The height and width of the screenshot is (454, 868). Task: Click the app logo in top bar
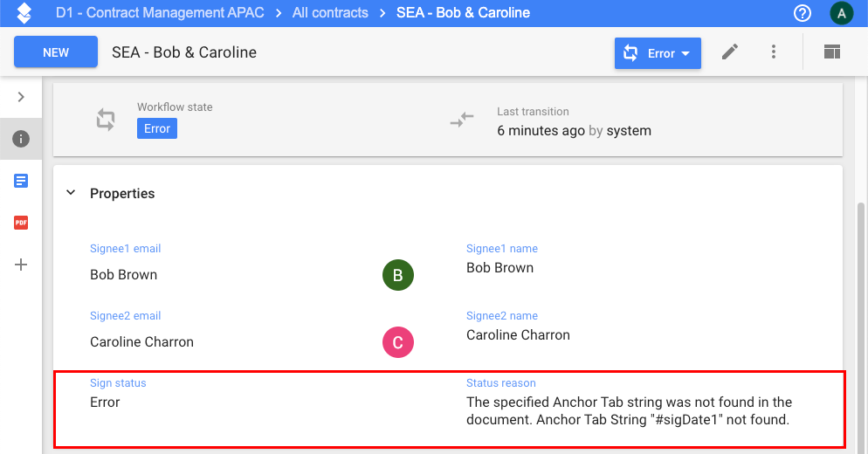pyautogui.click(x=24, y=13)
